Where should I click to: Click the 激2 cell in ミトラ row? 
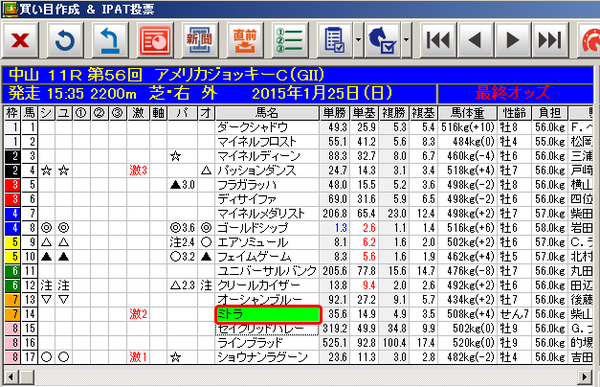tap(138, 314)
